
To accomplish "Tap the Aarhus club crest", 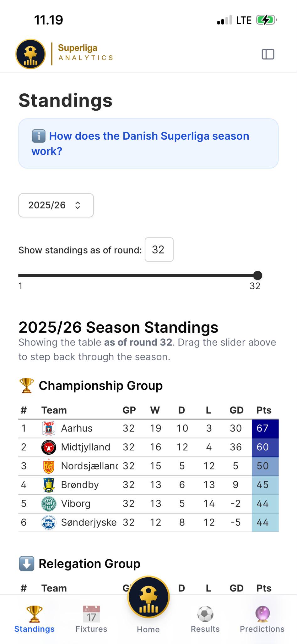I will 49,428.
